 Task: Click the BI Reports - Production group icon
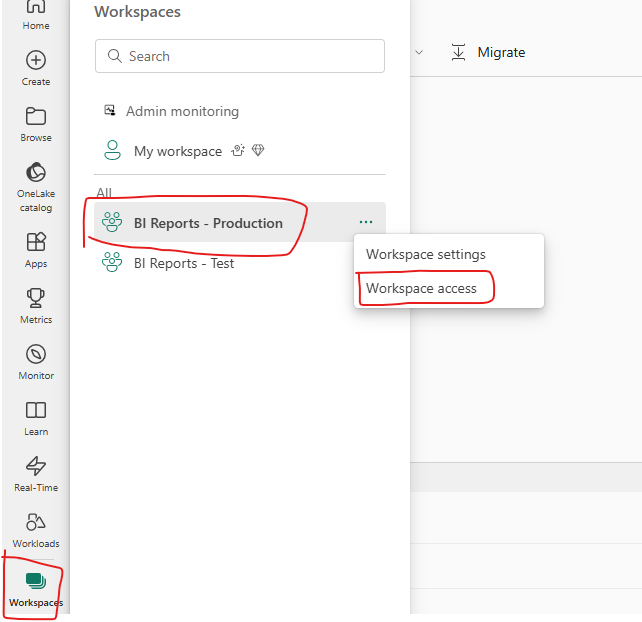tap(112, 222)
